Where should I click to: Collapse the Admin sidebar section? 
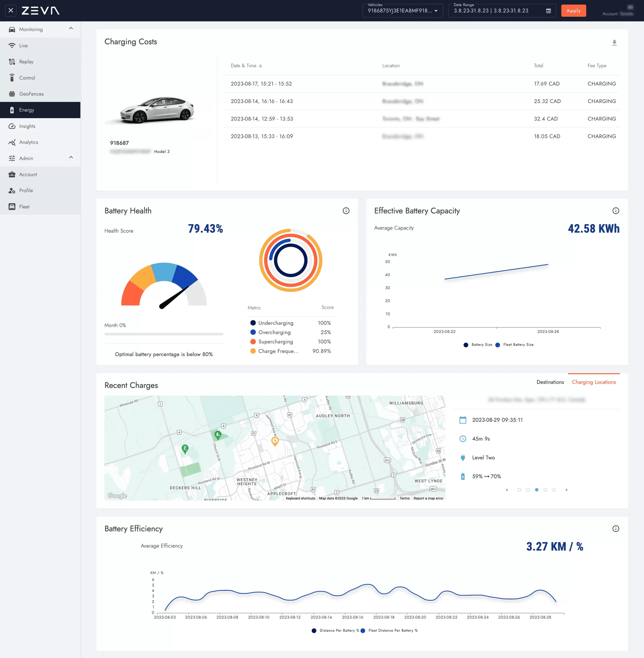tap(71, 158)
